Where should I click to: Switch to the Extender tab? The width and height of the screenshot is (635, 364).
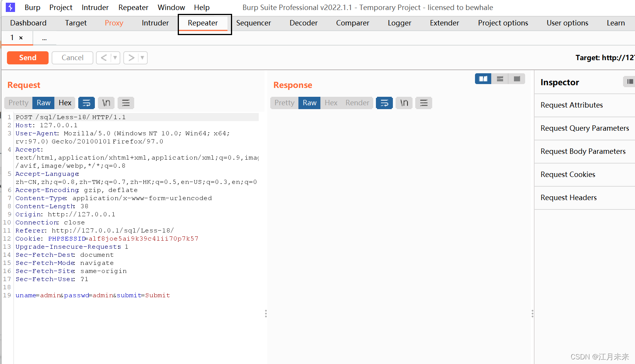pos(445,23)
